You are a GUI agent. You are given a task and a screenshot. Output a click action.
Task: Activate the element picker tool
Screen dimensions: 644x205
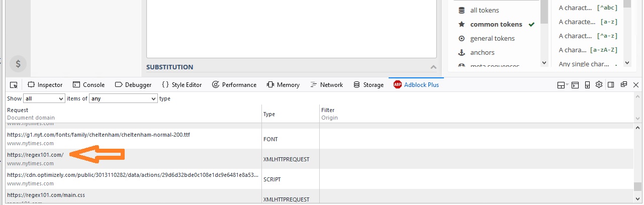[x=14, y=85]
